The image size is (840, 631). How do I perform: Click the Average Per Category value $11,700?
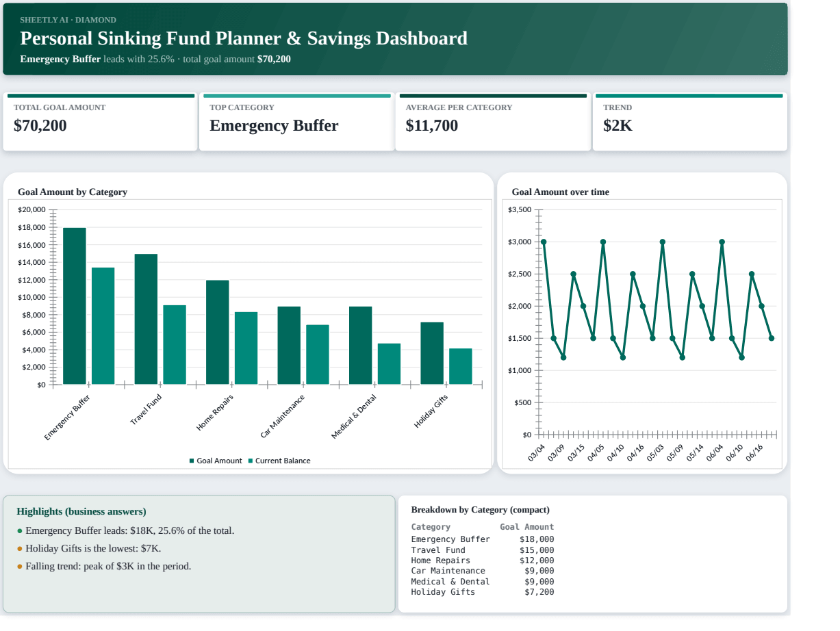[x=432, y=125]
